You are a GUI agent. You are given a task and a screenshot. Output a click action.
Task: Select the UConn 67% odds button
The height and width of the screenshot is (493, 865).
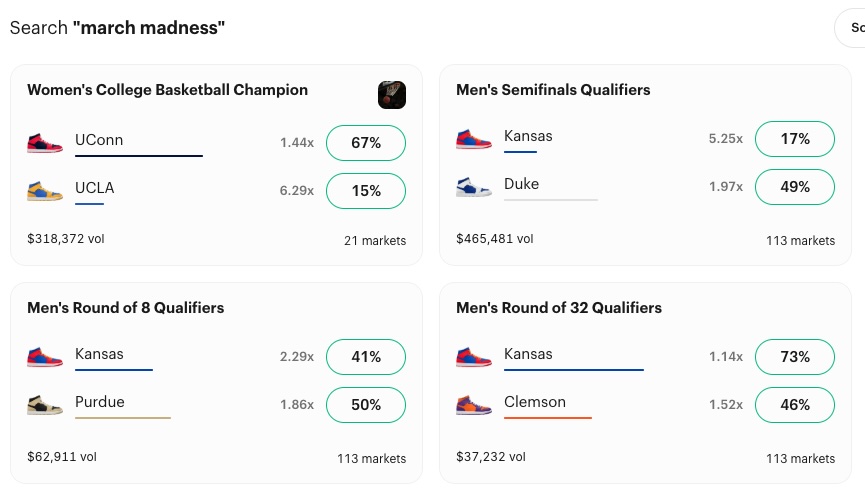[366, 143]
